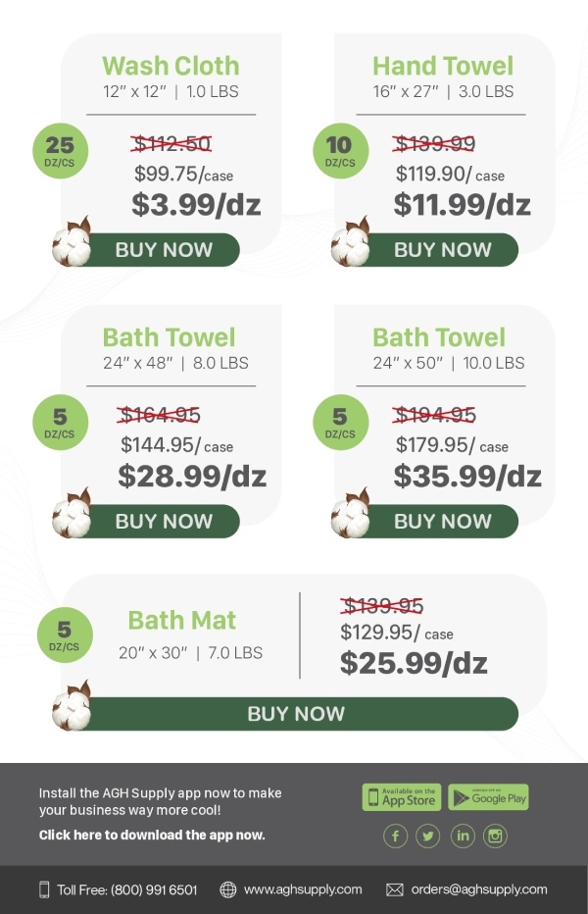Screen dimensions: 588x914
Task: Visit the LinkedIn social icon
Action: [463, 836]
